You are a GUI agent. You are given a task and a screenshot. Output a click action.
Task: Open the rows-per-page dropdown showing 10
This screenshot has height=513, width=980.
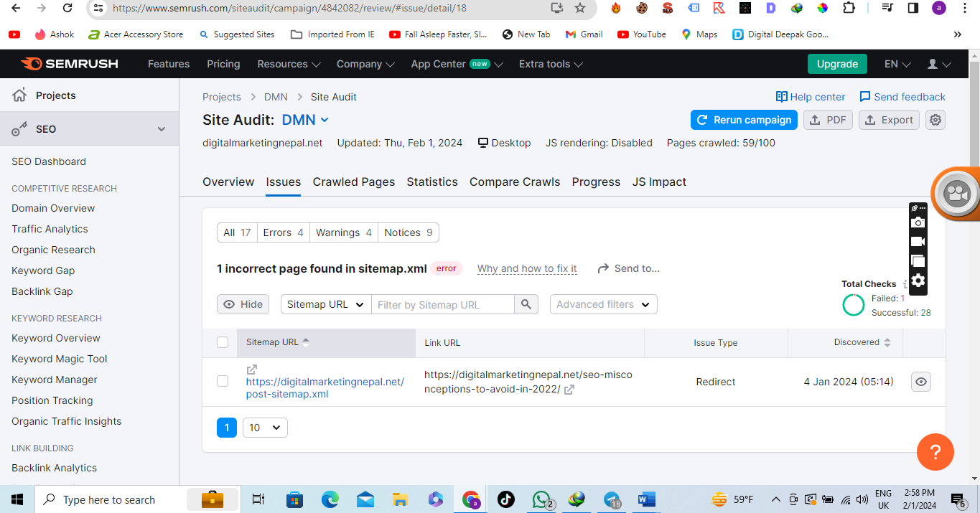(265, 428)
